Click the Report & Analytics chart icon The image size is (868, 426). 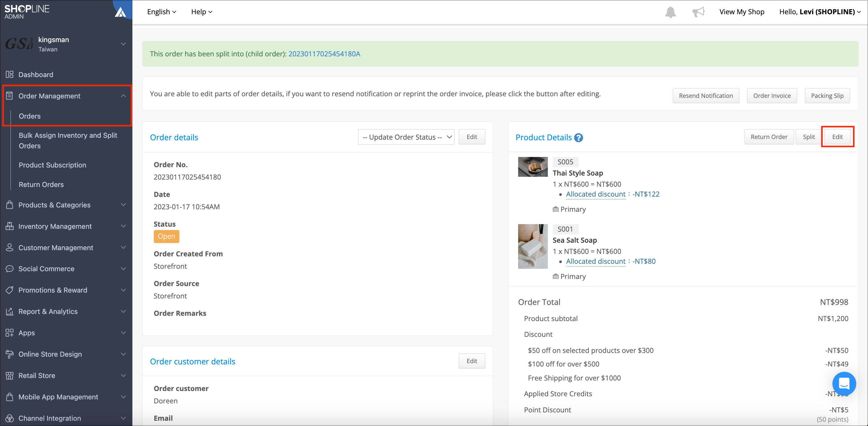click(9, 311)
